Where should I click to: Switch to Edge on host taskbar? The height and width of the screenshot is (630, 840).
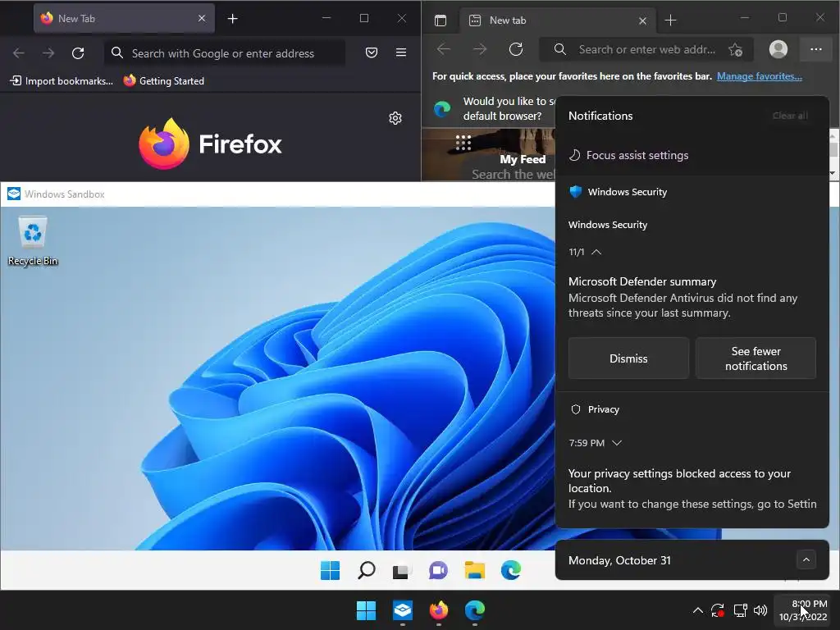pos(475,610)
